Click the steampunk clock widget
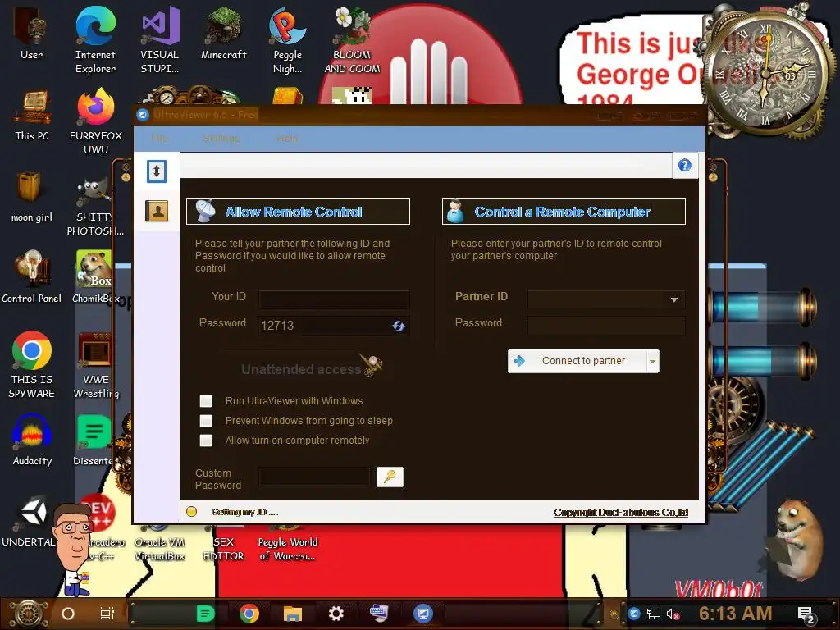840x630 pixels. (767, 75)
